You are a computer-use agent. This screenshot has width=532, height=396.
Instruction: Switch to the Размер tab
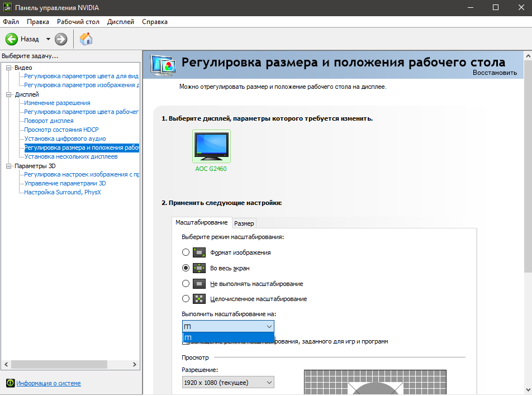[x=244, y=223]
